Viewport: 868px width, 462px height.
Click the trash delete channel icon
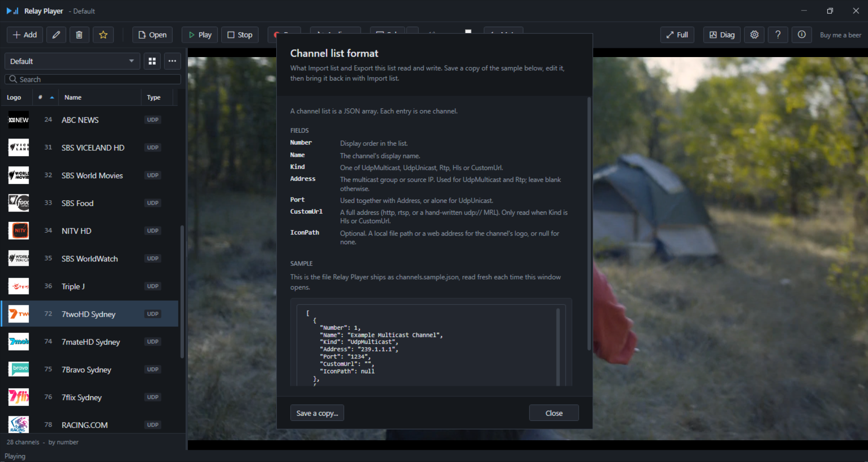click(x=79, y=35)
